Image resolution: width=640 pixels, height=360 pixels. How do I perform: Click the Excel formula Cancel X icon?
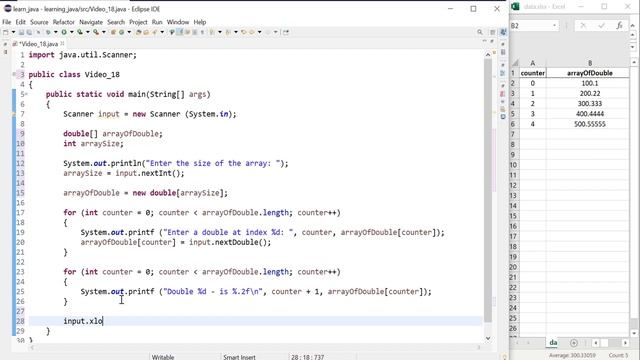583,25
